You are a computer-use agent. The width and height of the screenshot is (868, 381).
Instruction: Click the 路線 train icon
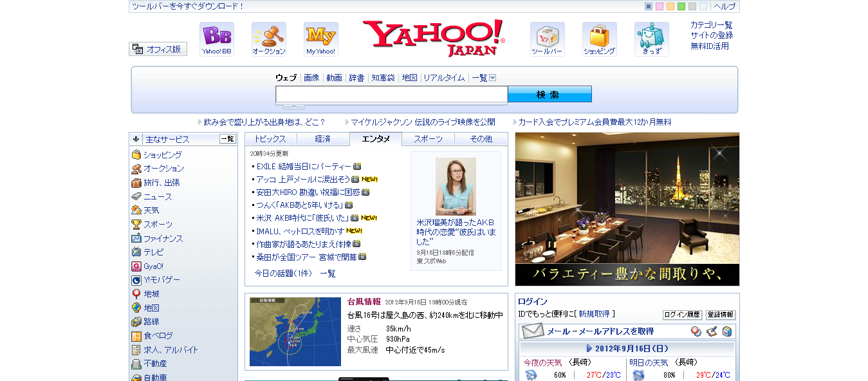[136, 322]
